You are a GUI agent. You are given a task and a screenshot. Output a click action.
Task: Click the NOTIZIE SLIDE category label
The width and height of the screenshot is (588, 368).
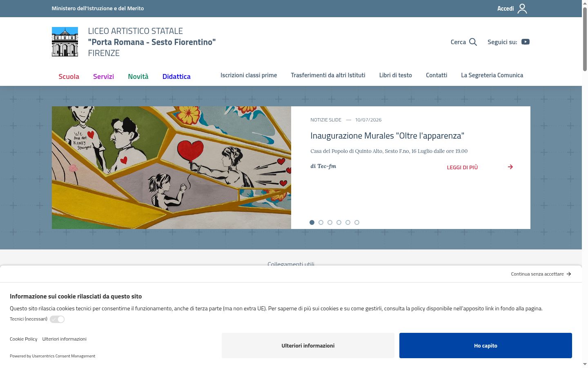click(x=326, y=120)
